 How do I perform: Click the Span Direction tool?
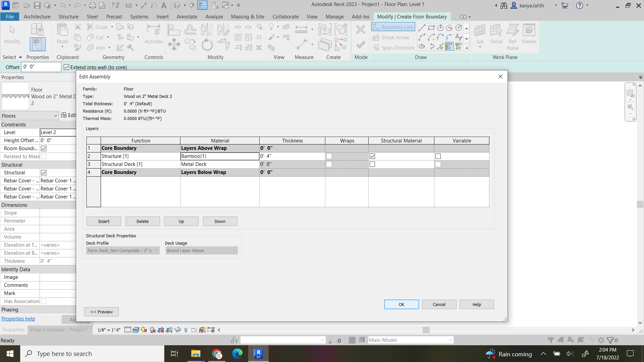pos(393,48)
